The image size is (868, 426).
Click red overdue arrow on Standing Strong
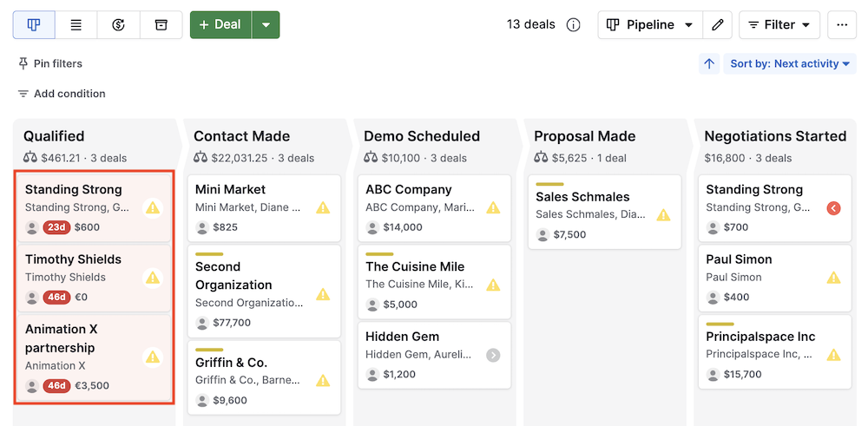(833, 208)
